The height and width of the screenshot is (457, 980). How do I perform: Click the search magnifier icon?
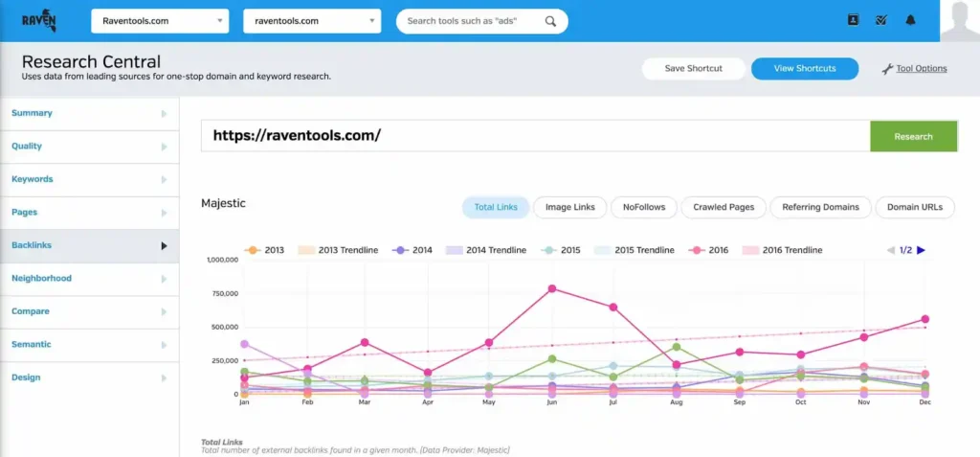(x=550, y=21)
